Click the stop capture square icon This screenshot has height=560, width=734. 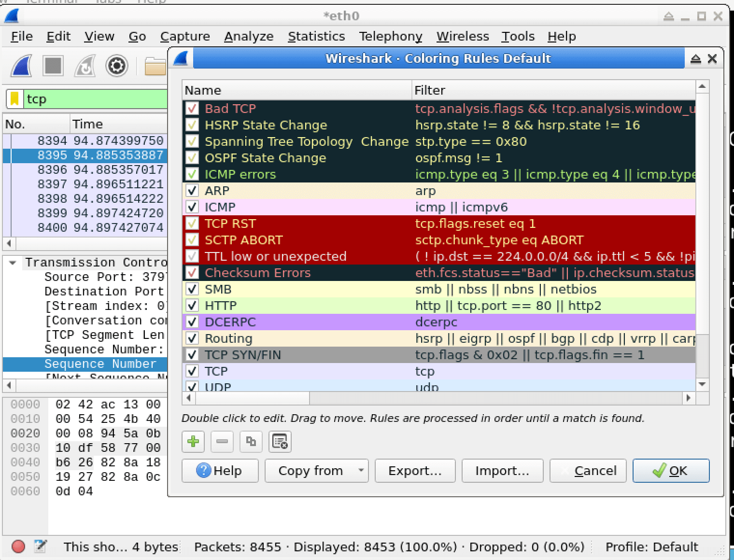tap(53, 66)
